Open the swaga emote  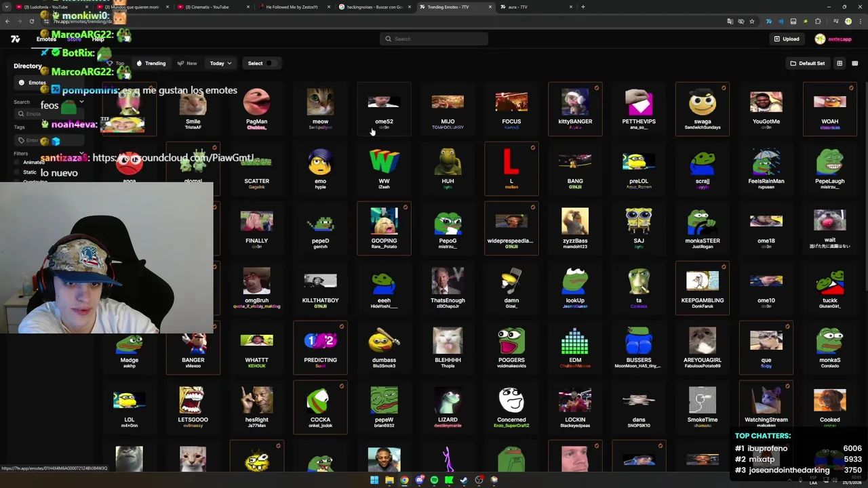coord(703,109)
